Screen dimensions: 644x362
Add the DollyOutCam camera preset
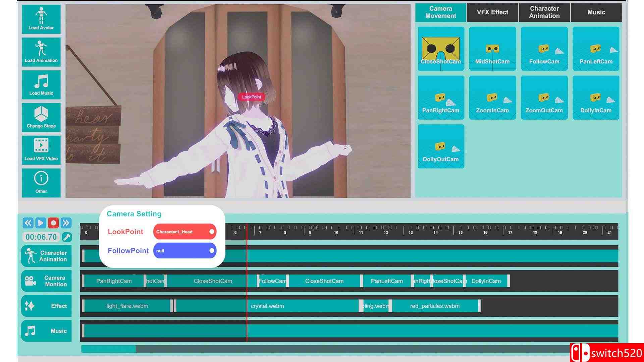[x=441, y=146]
